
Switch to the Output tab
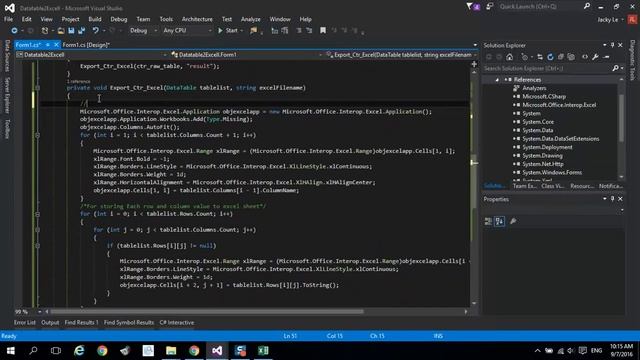[x=50, y=322]
